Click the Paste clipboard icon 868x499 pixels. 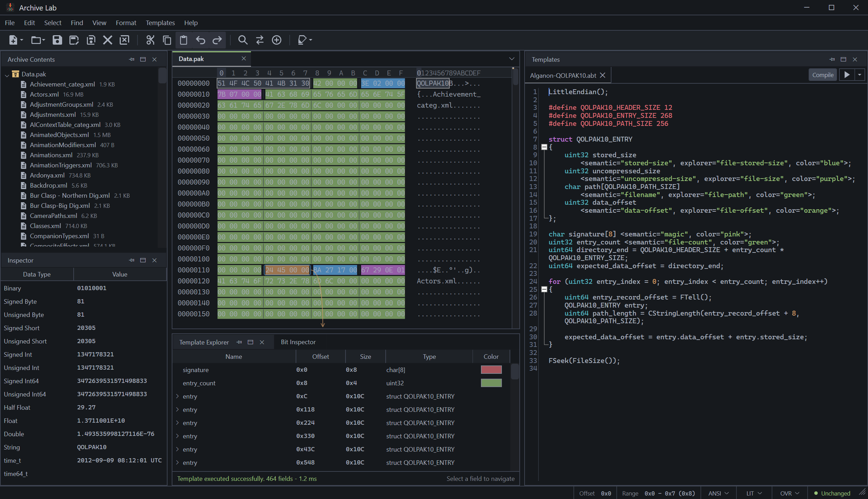tap(184, 40)
